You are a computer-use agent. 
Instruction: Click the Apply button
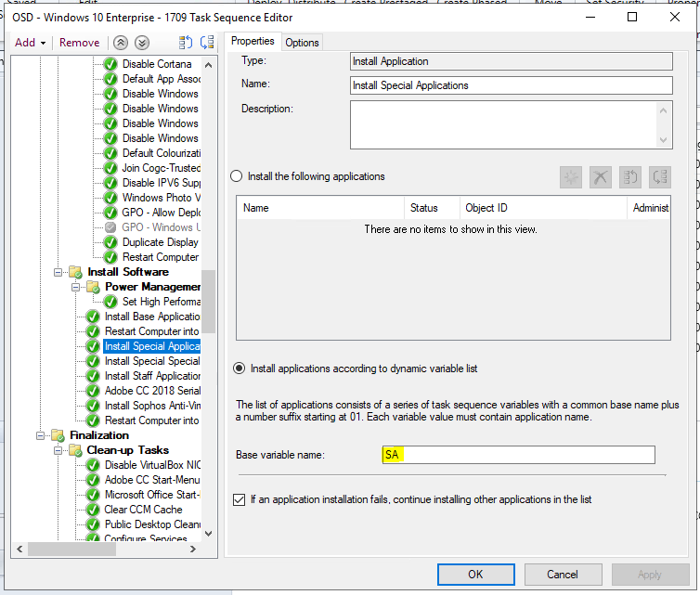click(651, 575)
